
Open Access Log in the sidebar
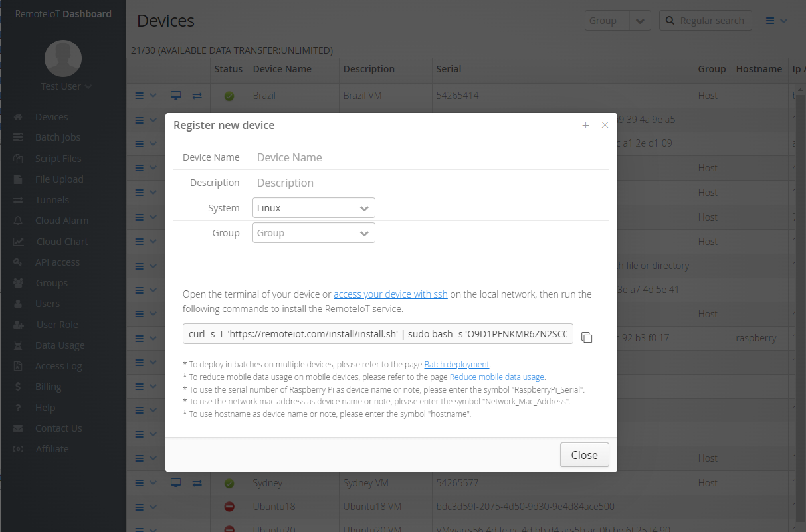[58, 366]
